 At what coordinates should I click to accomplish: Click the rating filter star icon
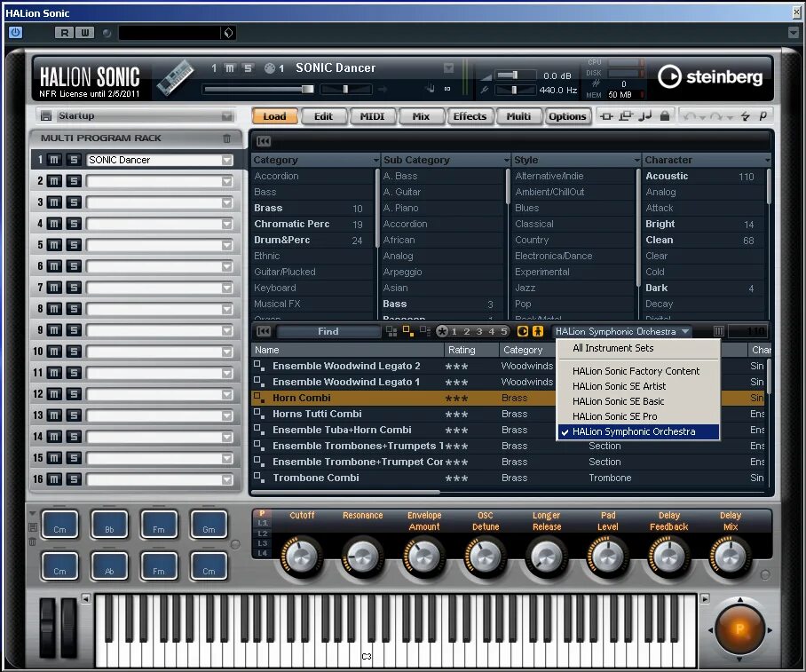(x=441, y=332)
